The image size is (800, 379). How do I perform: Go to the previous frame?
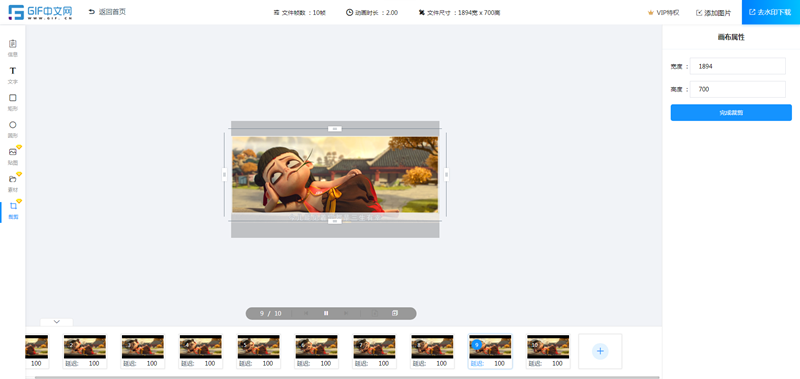pyautogui.click(x=307, y=313)
